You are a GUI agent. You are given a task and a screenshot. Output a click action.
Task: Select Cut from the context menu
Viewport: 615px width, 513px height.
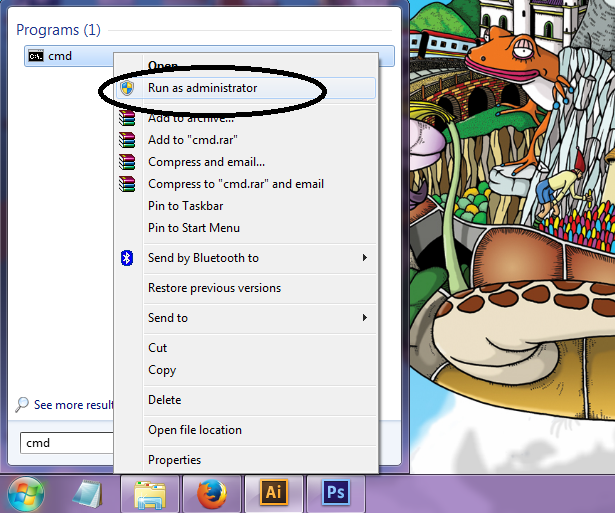pos(246,347)
